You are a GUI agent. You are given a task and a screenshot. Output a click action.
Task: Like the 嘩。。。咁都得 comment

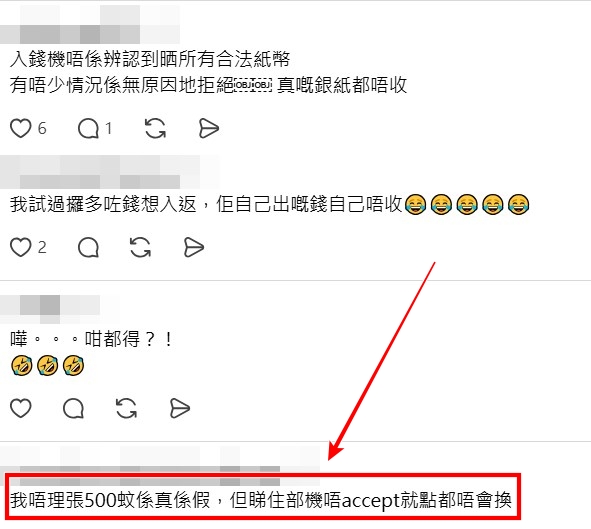click(x=20, y=408)
